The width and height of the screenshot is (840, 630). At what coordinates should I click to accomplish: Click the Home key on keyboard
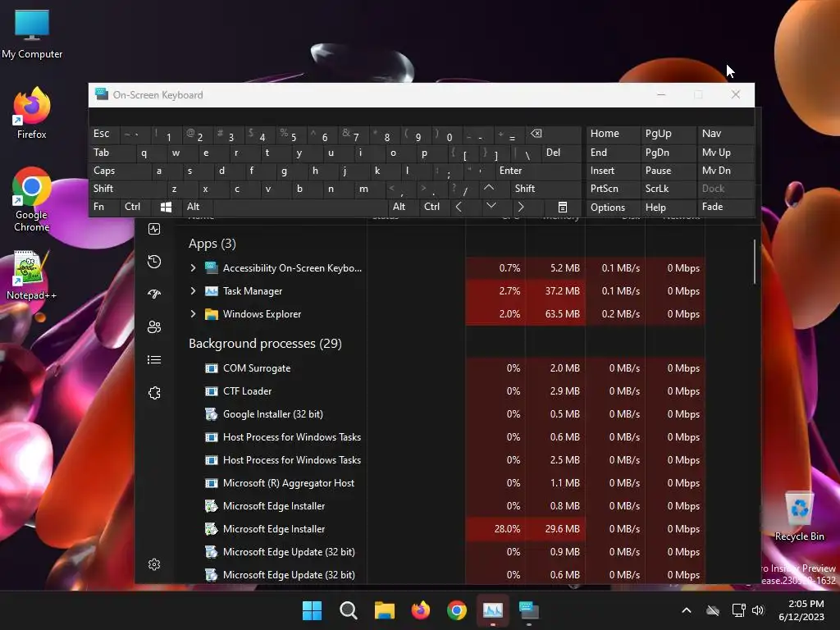pos(613,134)
